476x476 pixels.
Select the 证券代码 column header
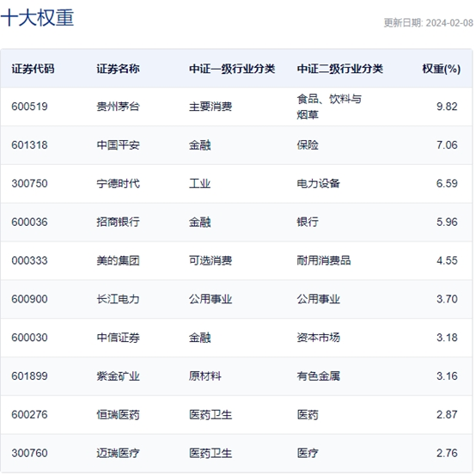(x=33, y=69)
